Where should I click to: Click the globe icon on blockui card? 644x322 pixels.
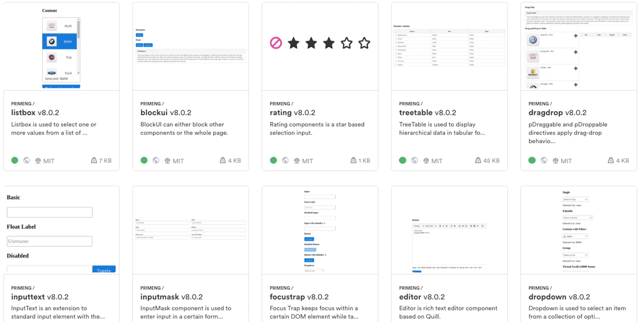tap(156, 160)
